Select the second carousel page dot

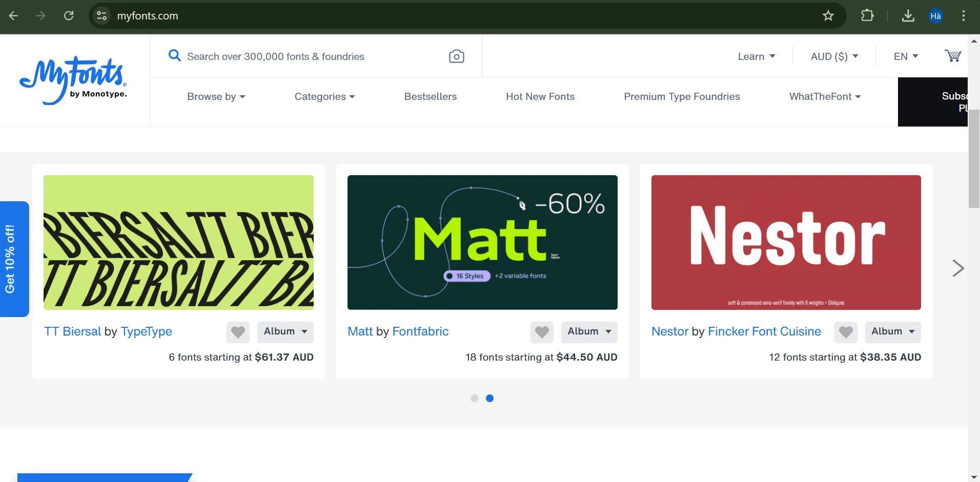click(489, 398)
